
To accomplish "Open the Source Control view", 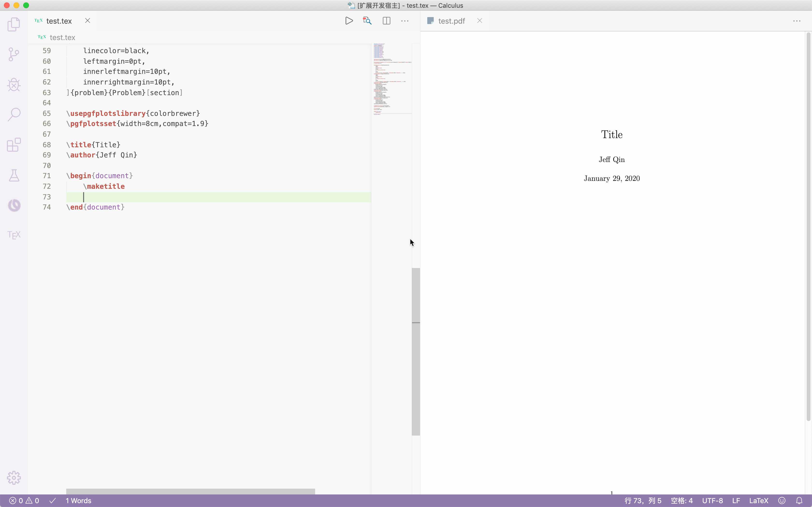I will [14, 54].
